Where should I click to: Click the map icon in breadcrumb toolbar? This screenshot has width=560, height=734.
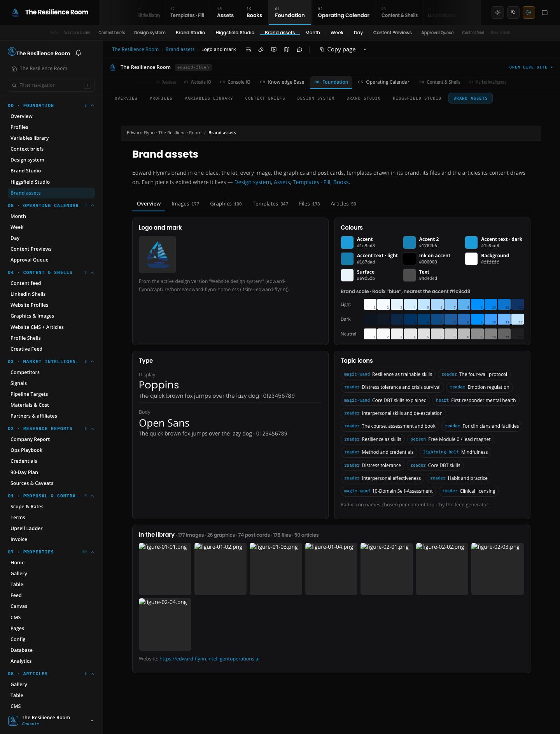[x=287, y=49]
